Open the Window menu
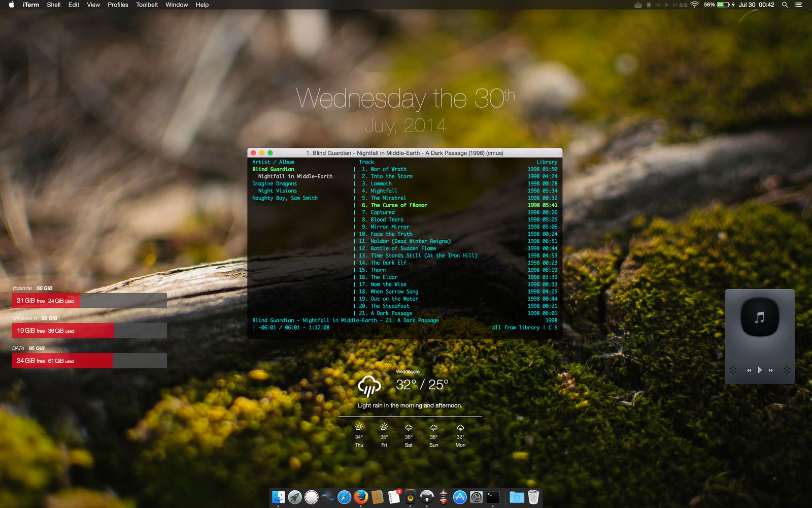 177,5
